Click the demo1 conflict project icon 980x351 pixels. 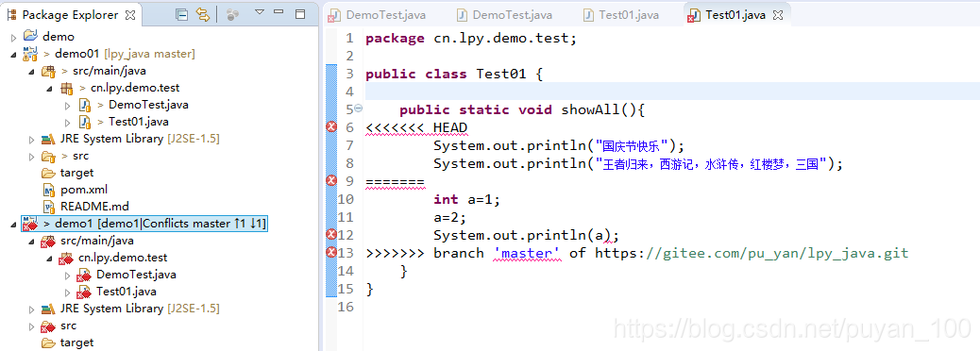pos(30,224)
